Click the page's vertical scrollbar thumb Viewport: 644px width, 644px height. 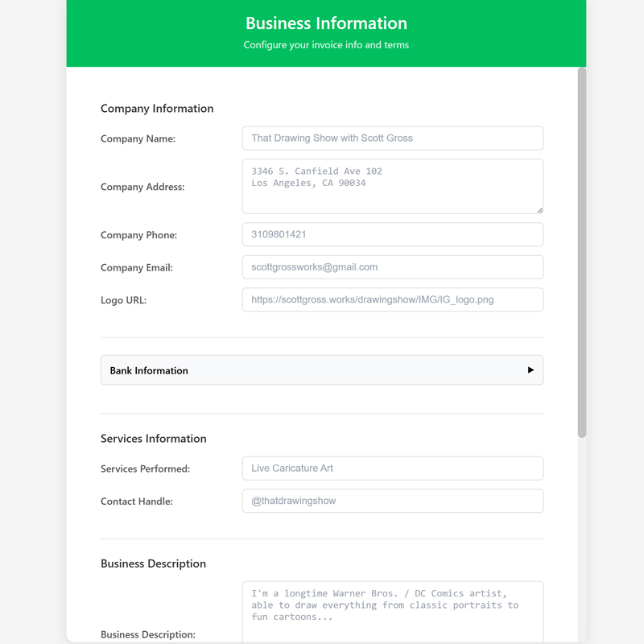[x=582, y=252]
